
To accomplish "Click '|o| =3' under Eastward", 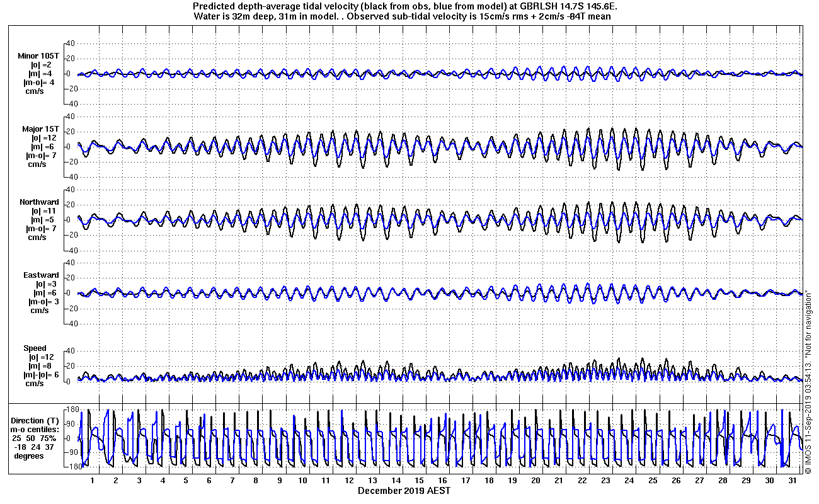I will coord(45,284).
